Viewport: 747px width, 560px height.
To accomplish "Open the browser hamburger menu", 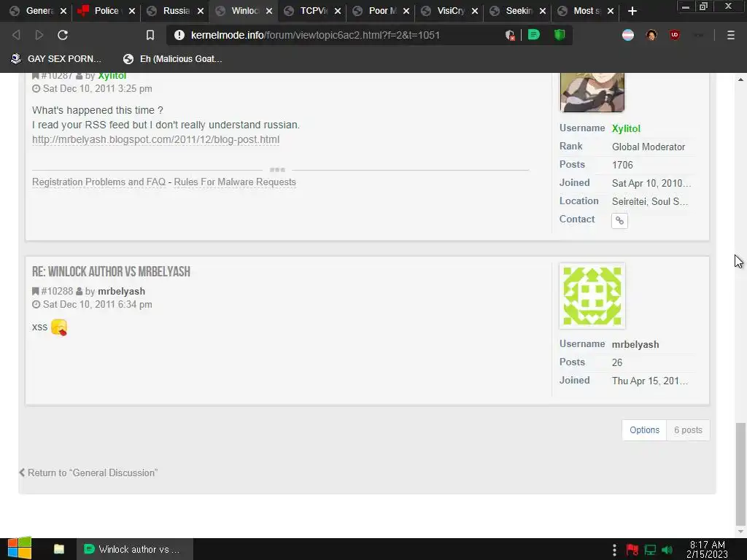I will click(x=731, y=35).
